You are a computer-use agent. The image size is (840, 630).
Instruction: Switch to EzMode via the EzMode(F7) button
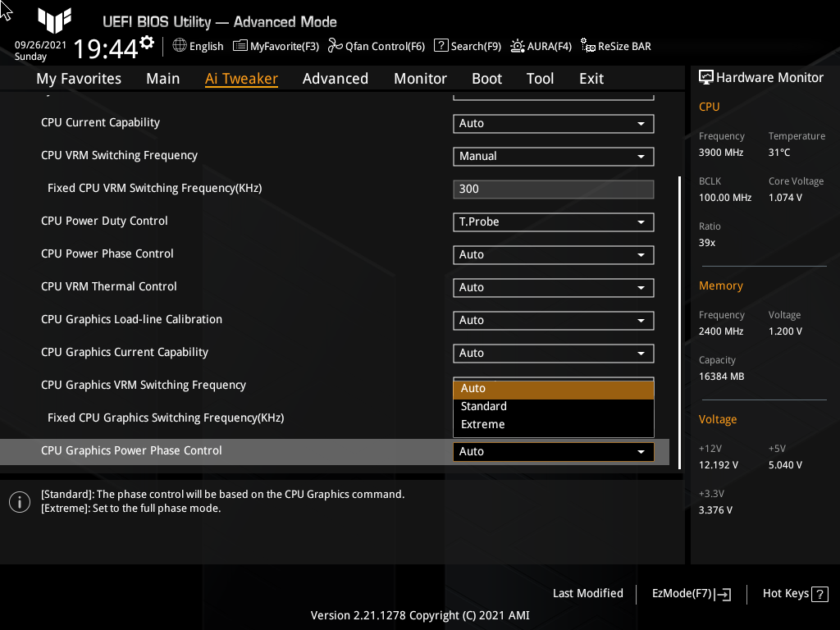(690, 593)
